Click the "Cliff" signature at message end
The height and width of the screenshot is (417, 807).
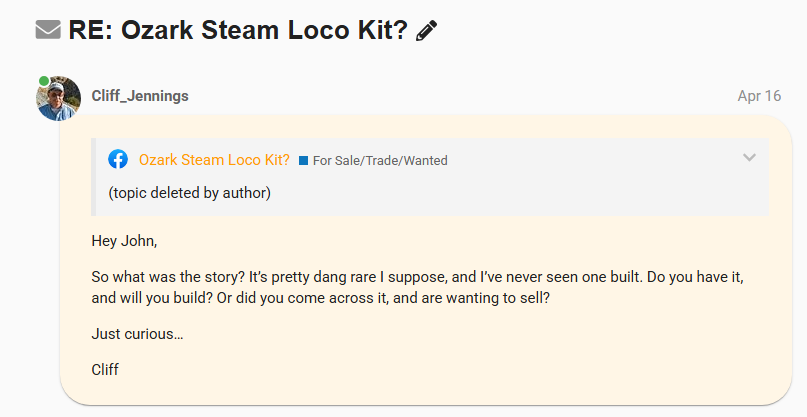coord(105,369)
